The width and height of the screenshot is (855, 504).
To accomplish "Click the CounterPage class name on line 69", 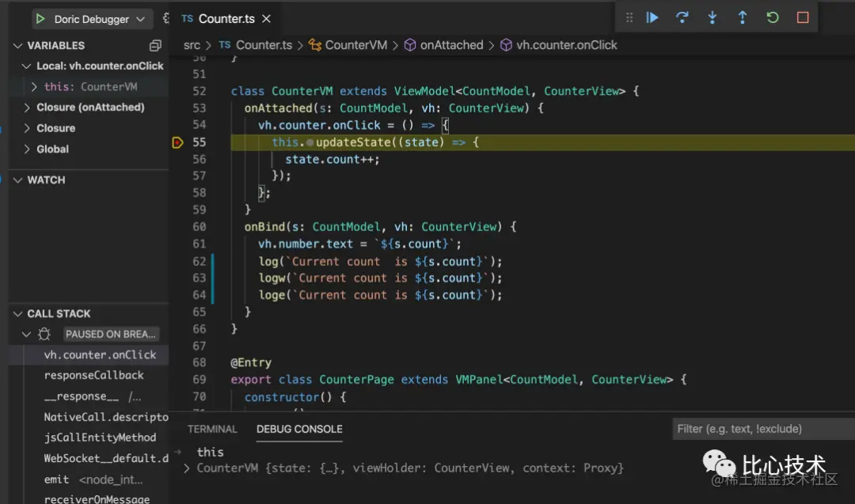I will tap(356, 380).
